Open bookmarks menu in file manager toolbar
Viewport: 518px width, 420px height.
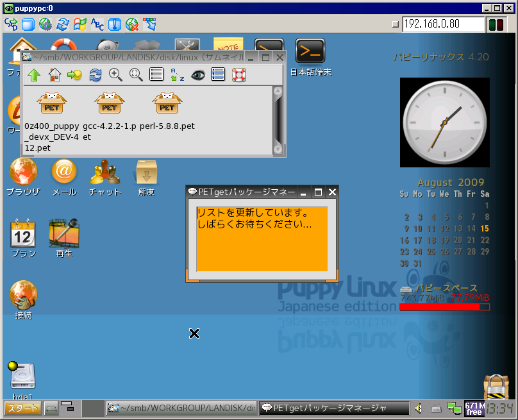tap(74, 74)
